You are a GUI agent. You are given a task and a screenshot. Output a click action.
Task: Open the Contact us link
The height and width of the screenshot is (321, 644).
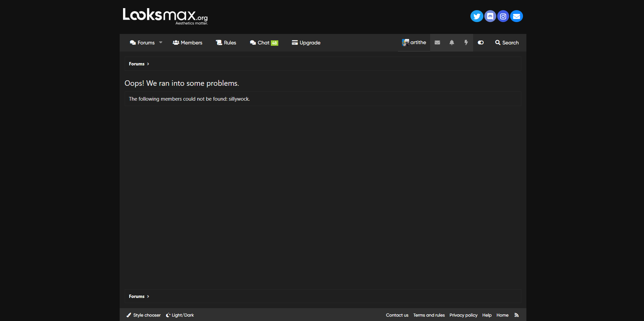pyautogui.click(x=397, y=315)
